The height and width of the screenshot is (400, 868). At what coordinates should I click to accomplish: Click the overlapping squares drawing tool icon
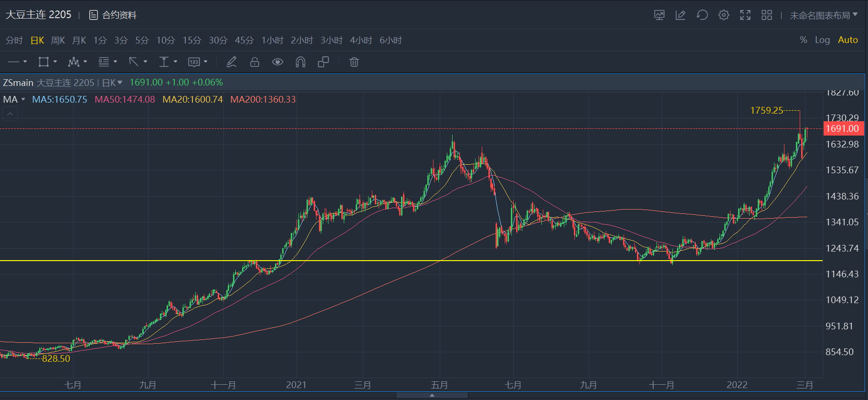pos(323,62)
